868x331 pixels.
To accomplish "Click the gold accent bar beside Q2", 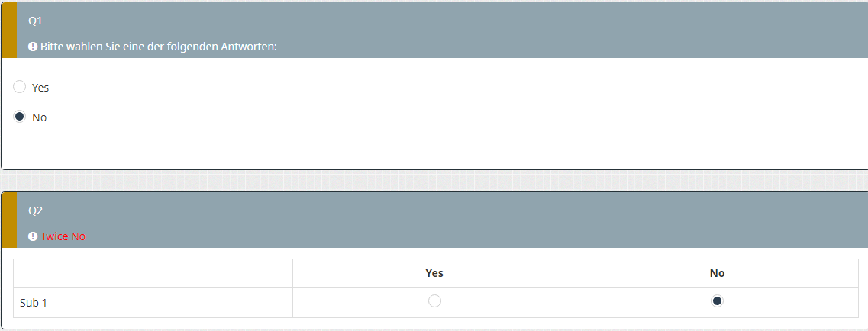I will pos(8,220).
